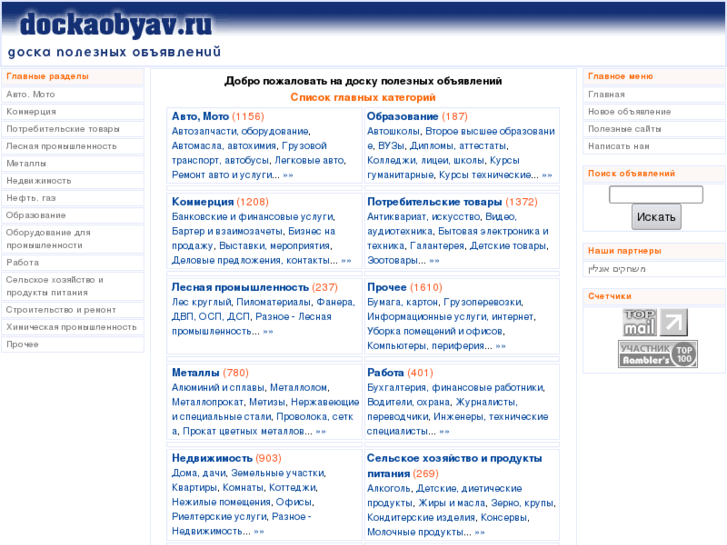Viewport: 727px width, 545px height.
Task: Open the Земельные участки subcategory link
Action: pos(278,473)
